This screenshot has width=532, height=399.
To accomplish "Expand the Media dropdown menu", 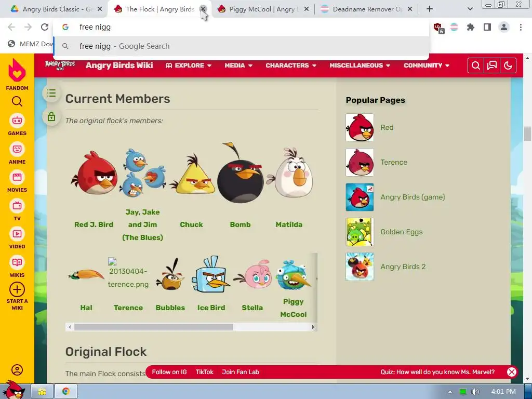I will click(238, 65).
